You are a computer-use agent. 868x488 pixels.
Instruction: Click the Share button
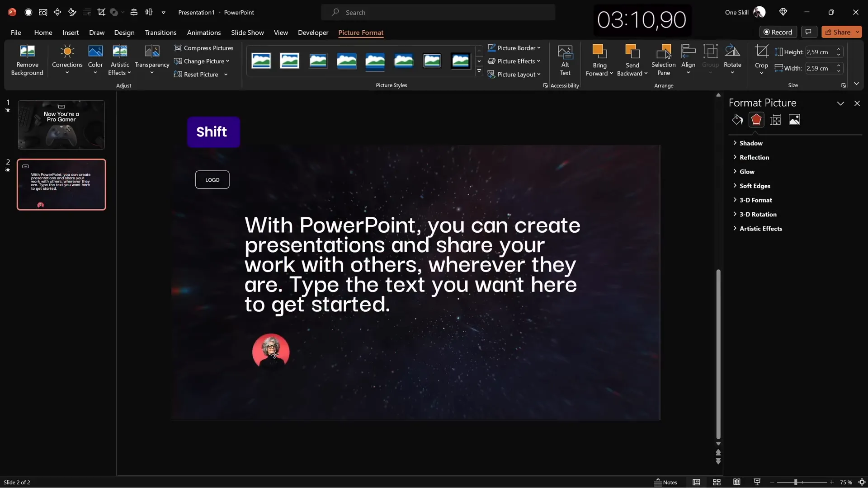tap(838, 32)
